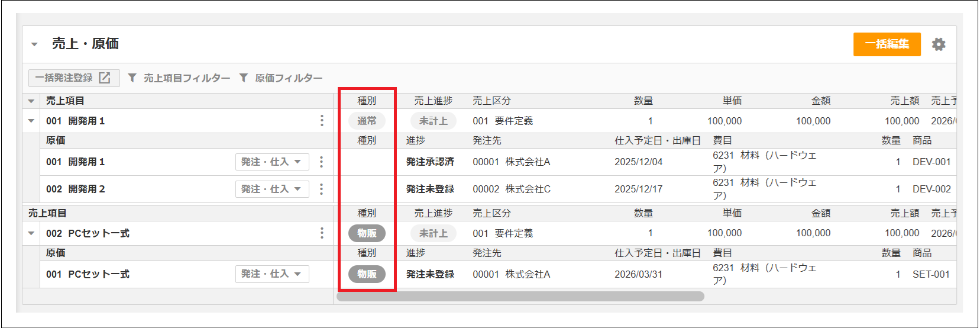Open the kebab menu for sales item 001 開発用１

(322, 121)
